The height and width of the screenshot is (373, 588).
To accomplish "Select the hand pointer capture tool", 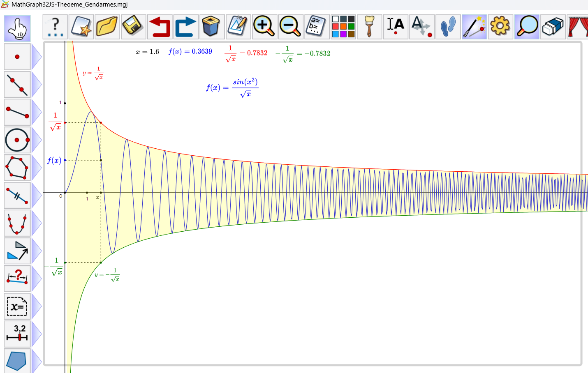I will (17, 28).
